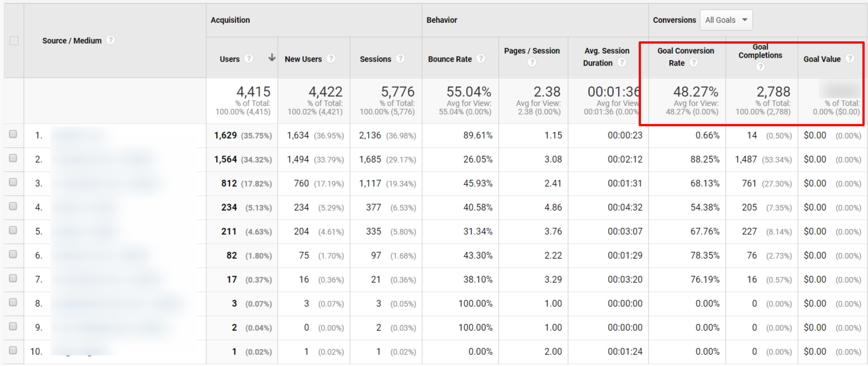The width and height of the screenshot is (868, 366).
Task: Click sessions value 2,136
Action: pyautogui.click(x=371, y=135)
